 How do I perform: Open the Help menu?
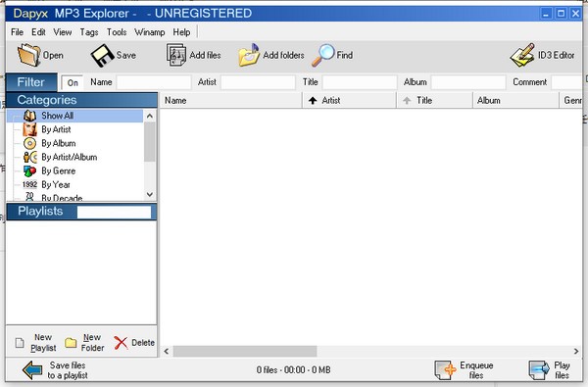click(x=181, y=32)
